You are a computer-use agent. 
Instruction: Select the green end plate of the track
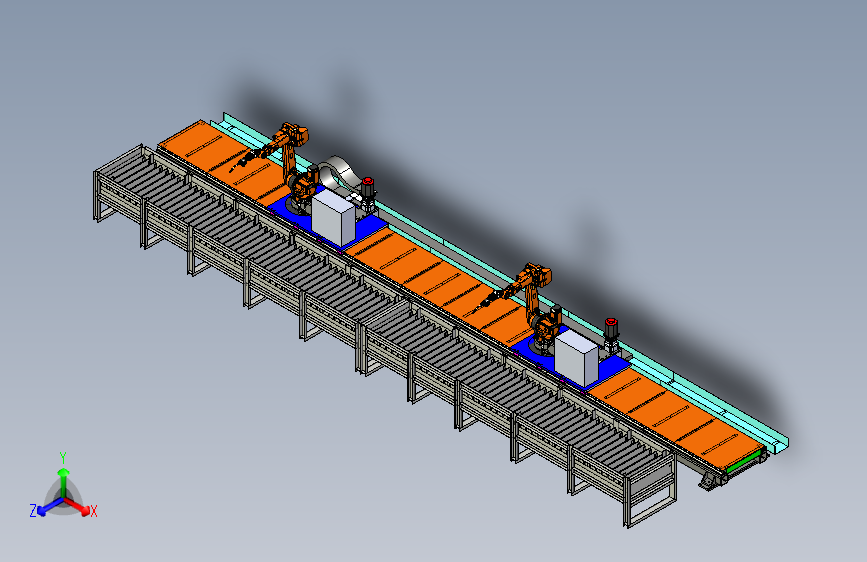click(x=745, y=461)
